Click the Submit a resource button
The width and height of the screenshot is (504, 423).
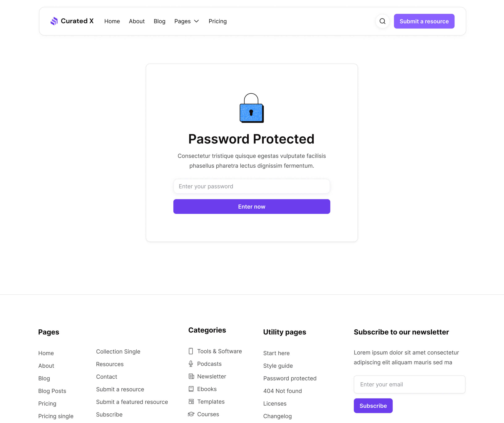(x=424, y=21)
